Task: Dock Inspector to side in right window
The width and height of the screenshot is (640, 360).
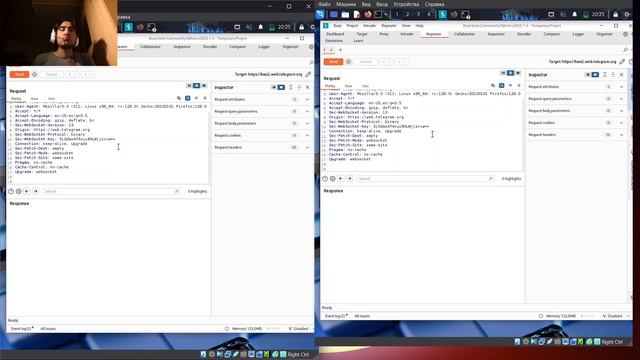Action: click(x=595, y=75)
